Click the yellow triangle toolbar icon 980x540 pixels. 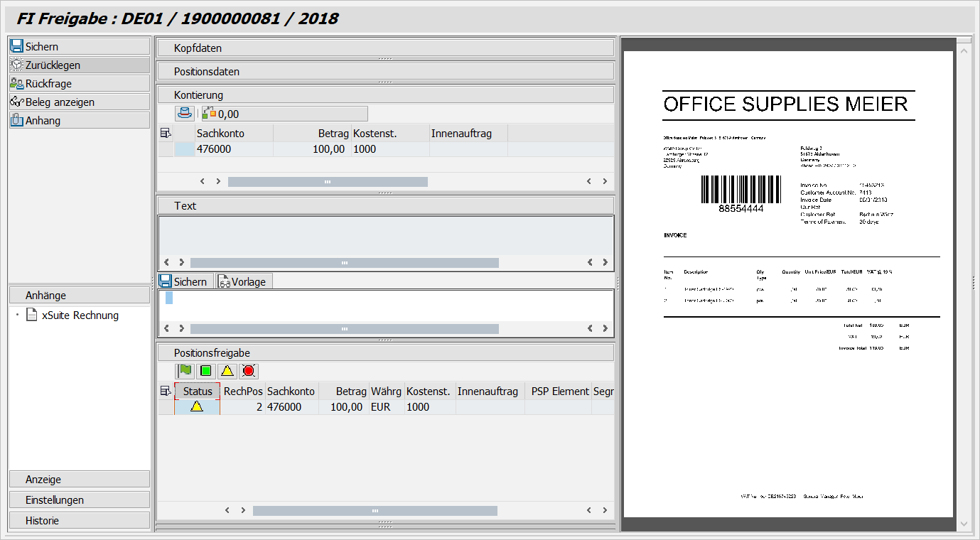227,371
